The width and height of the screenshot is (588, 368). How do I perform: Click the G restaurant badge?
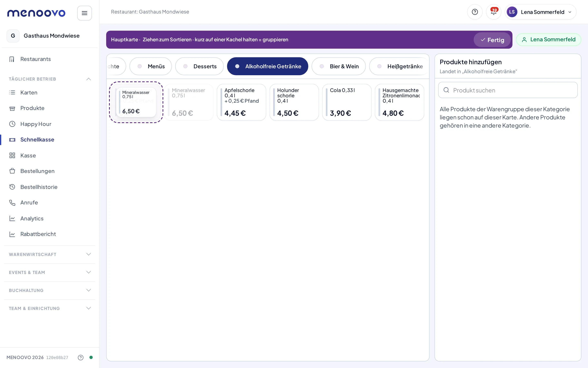click(13, 36)
